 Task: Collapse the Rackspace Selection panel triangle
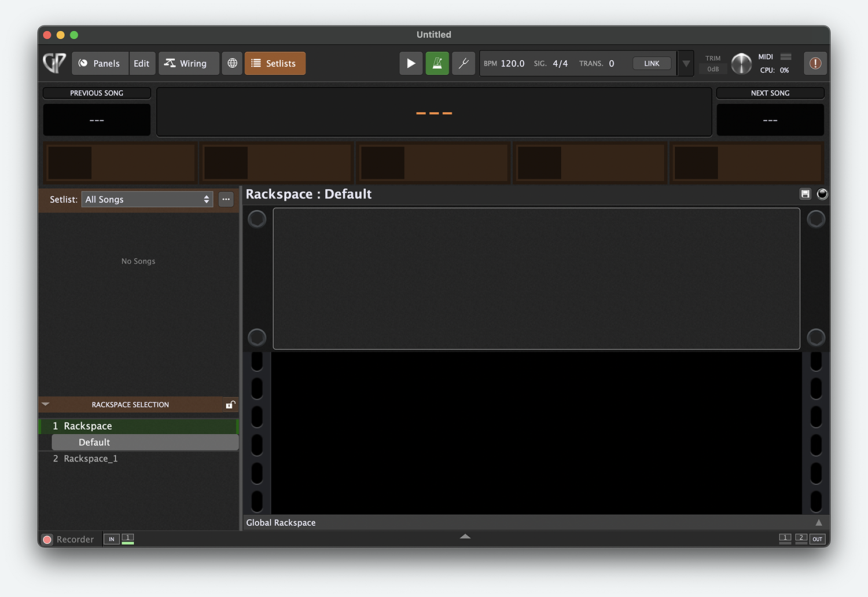click(x=46, y=404)
